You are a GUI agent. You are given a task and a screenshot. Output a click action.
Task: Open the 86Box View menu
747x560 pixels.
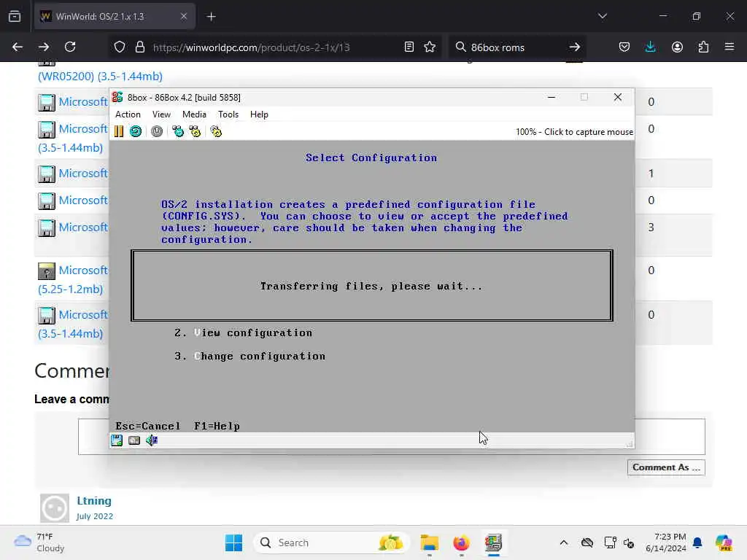[x=161, y=114]
